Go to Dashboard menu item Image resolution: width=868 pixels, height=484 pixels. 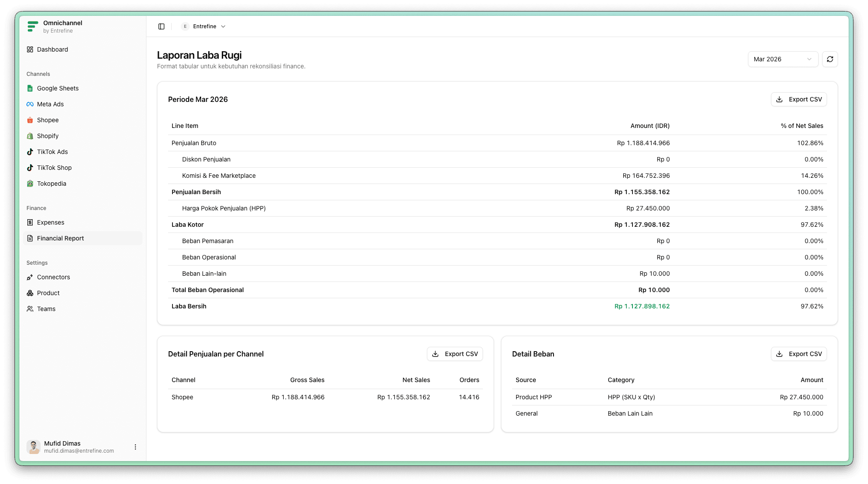(x=52, y=49)
